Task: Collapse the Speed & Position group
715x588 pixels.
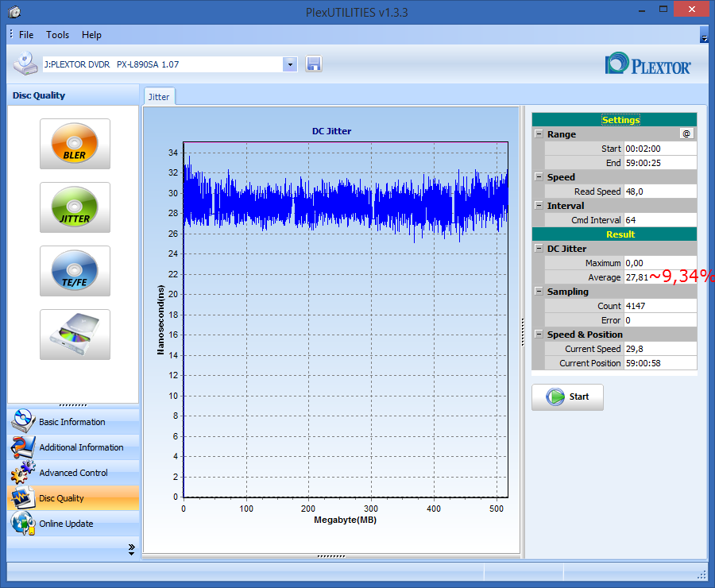Action: (539, 334)
